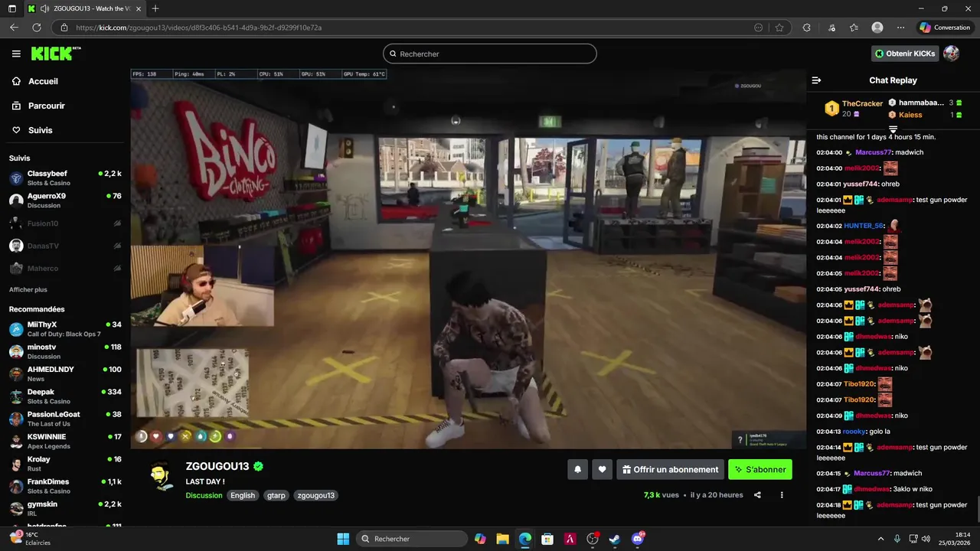Click the Obtenir KICKs button
The image size is (980, 551).
click(905, 54)
